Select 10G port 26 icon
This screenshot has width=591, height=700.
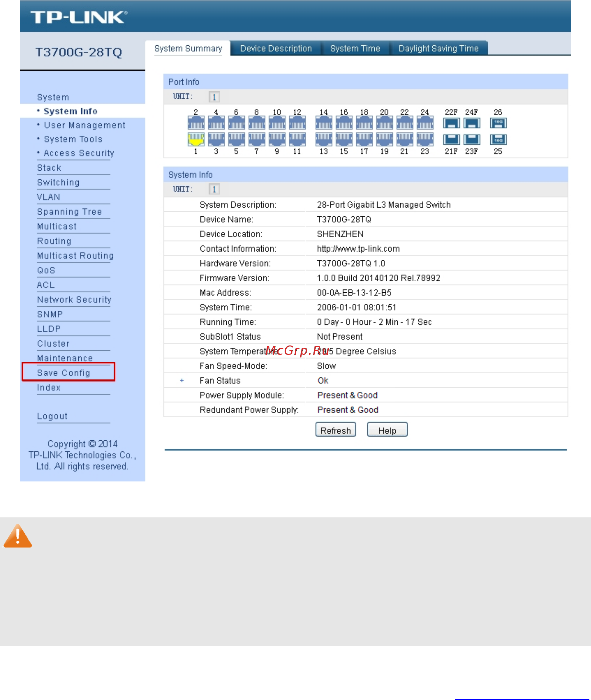coord(498,123)
